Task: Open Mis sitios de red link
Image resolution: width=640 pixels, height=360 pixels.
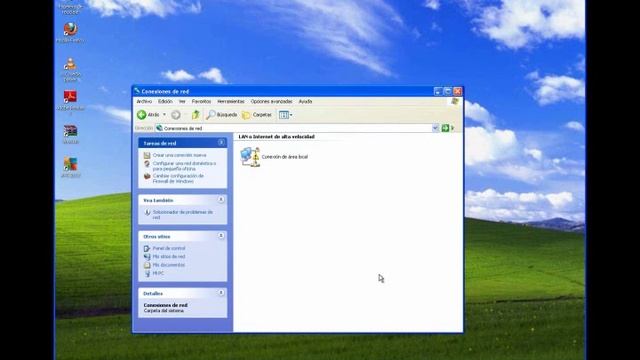Action: point(169,256)
